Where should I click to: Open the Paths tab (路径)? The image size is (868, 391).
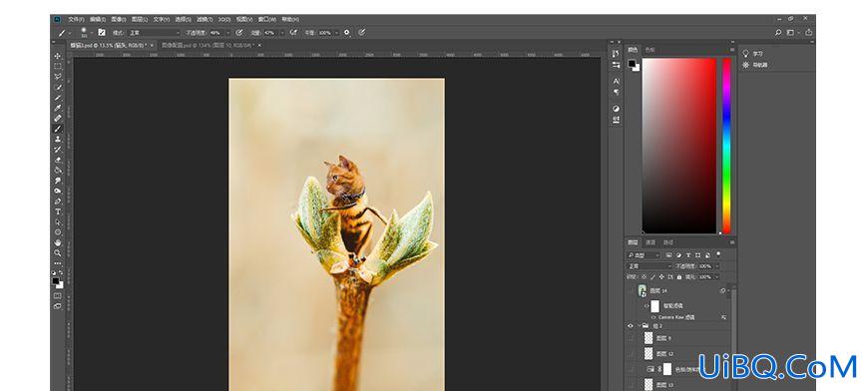tap(668, 242)
